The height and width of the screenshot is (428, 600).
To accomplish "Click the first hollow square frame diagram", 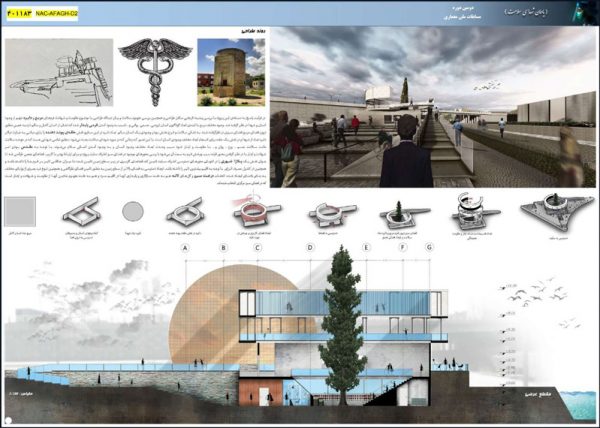I will pos(81,212).
